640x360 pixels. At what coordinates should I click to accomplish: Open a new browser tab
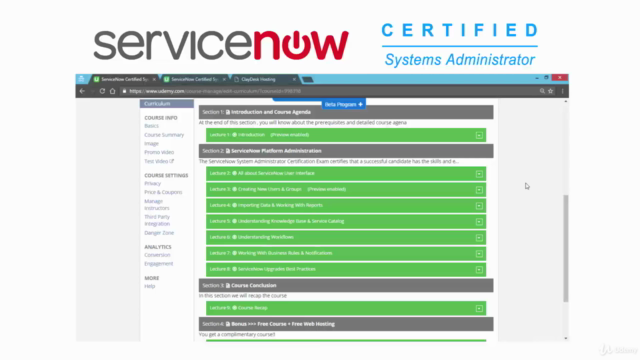pos(308,80)
